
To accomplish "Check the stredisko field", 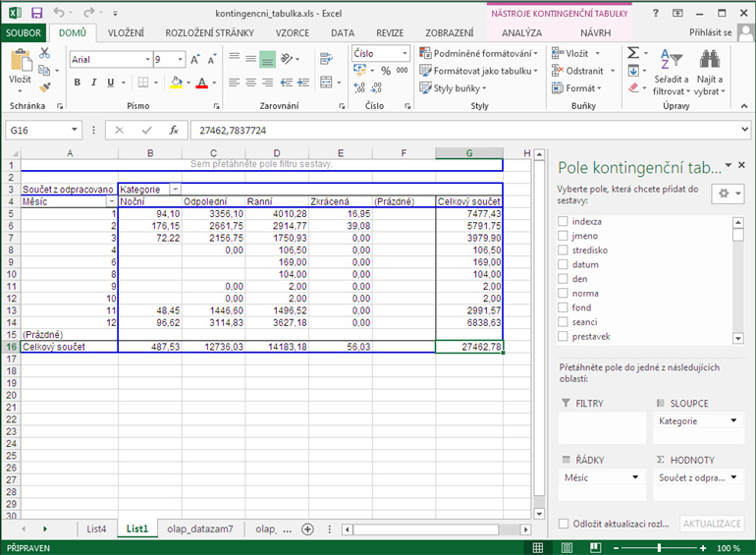I will (x=563, y=250).
